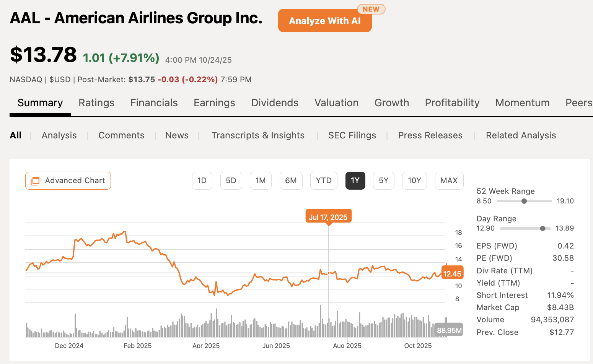Switch chart to 1M view
This screenshot has height=364, width=593.
point(261,180)
